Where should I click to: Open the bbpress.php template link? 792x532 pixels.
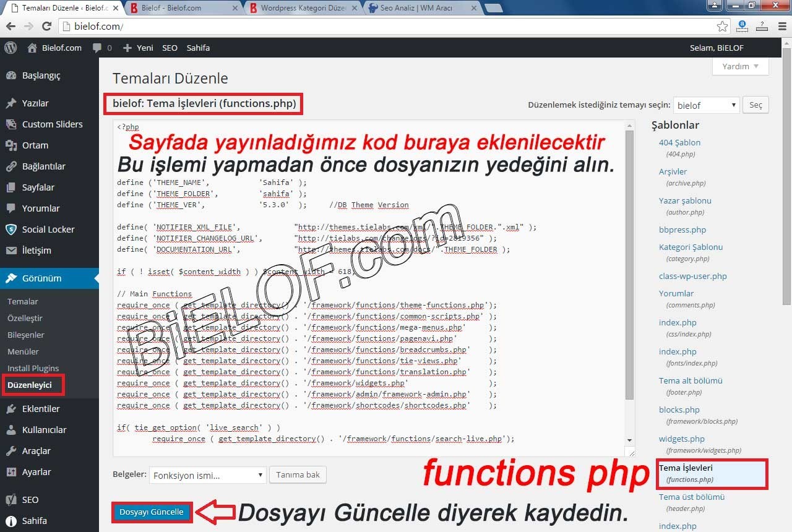[x=682, y=230]
